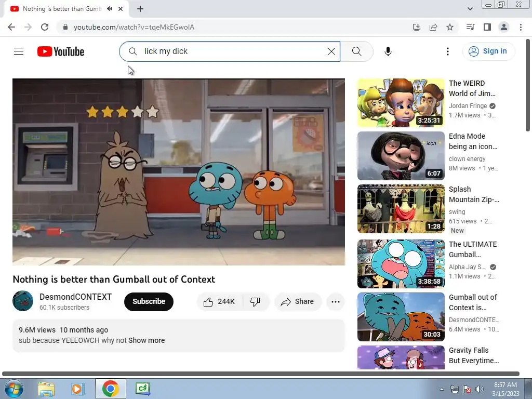Open Windows Explorer from taskbar
Viewport: 532px width, 399px height.
point(46,389)
